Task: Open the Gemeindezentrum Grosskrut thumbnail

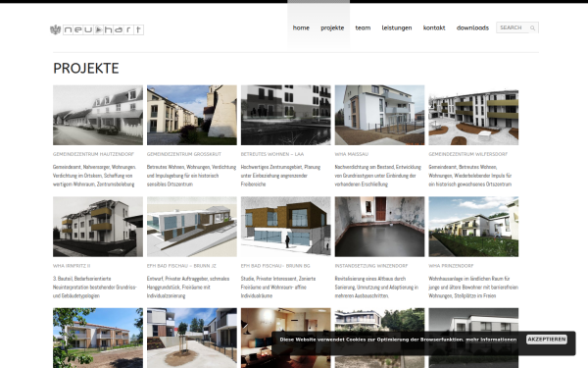Action: point(192,115)
